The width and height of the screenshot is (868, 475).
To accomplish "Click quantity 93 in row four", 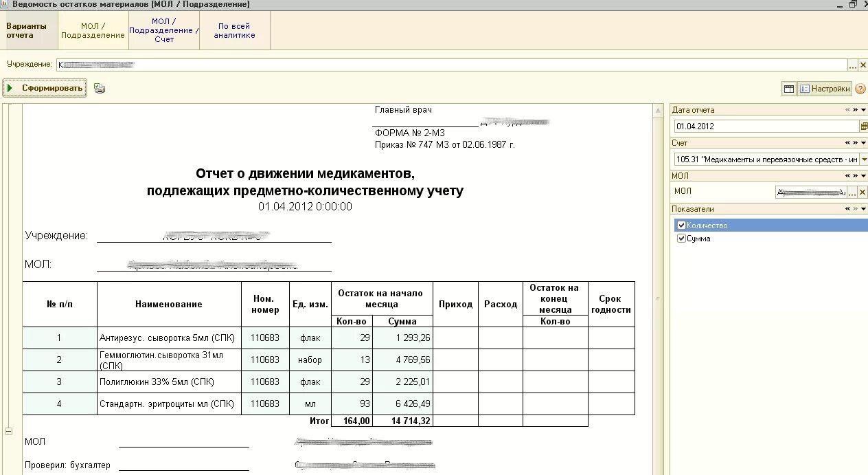I will (352, 404).
